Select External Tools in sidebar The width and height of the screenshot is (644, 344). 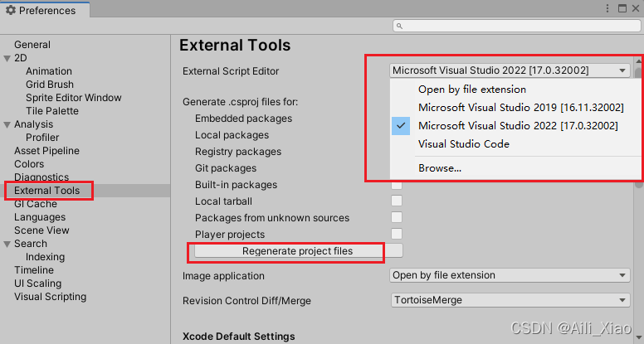click(x=46, y=191)
